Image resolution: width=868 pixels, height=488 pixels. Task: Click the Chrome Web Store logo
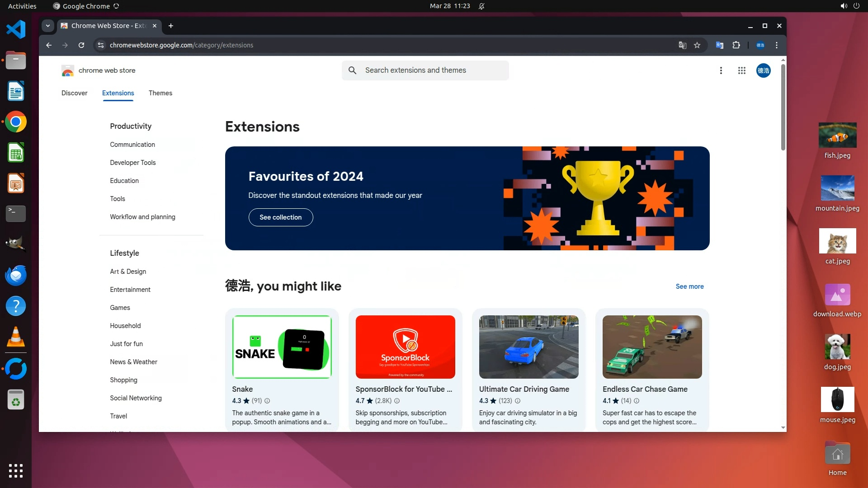click(68, 70)
